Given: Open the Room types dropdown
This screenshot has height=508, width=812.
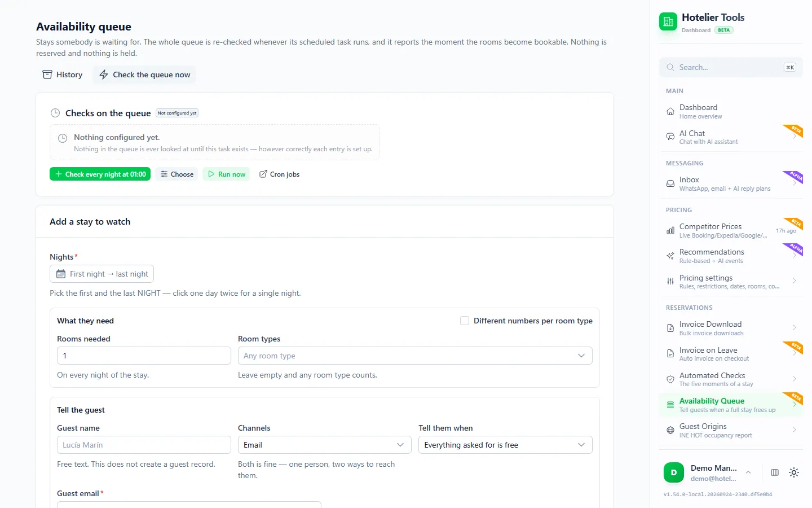Looking at the screenshot, I should tap(415, 356).
